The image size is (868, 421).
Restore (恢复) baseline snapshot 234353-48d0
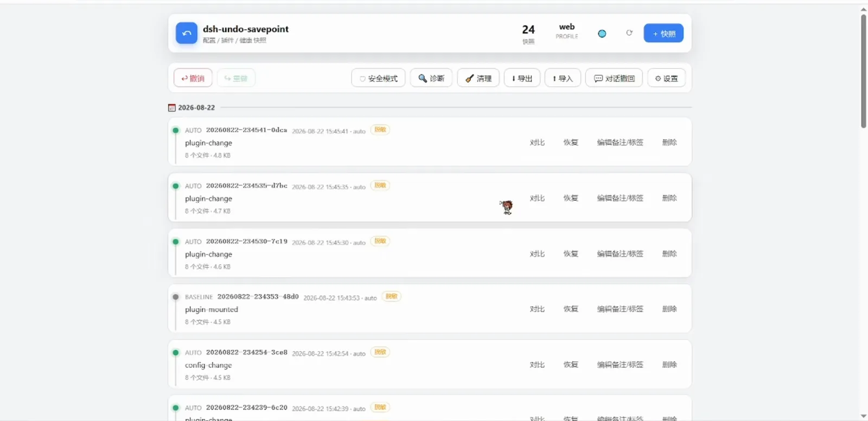571,309
